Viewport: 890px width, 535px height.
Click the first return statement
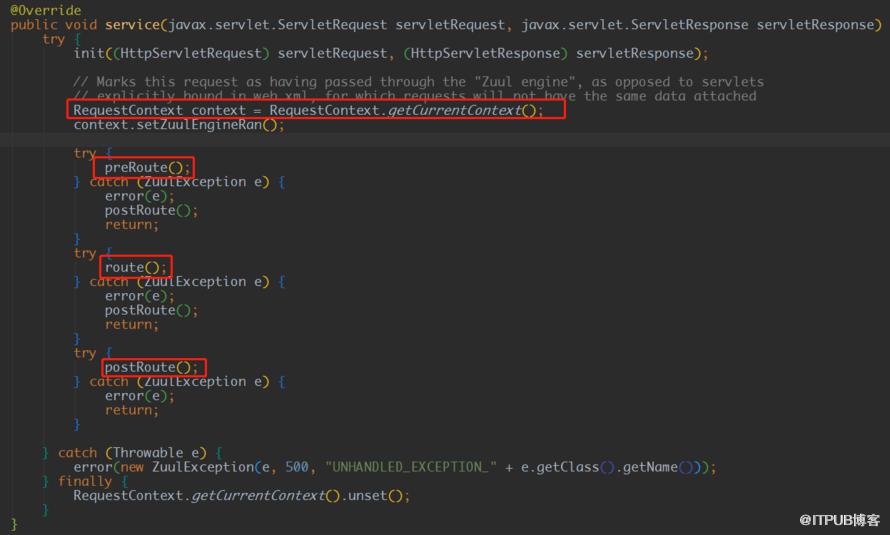point(129,225)
